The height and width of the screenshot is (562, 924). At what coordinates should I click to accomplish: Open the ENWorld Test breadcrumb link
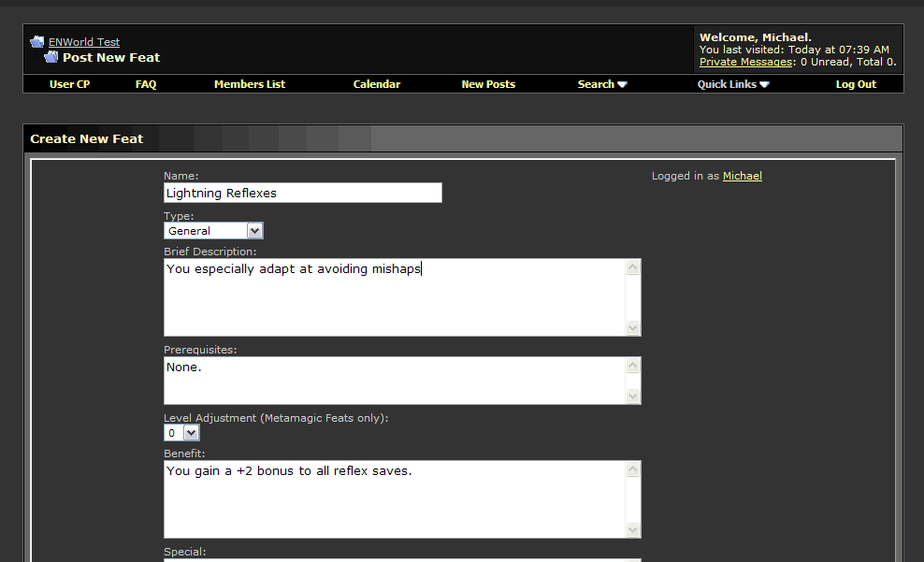click(x=84, y=42)
